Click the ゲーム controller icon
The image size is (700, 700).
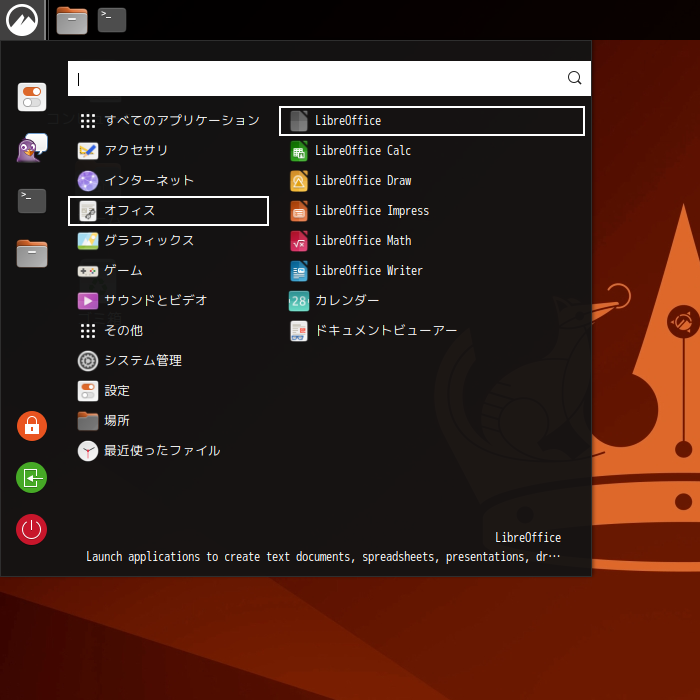click(88, 271)
